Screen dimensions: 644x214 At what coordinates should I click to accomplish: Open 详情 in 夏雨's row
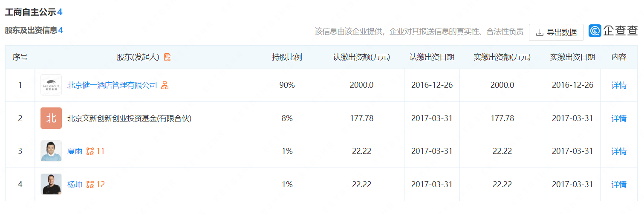pyautogui.click(x=619, y=151)
